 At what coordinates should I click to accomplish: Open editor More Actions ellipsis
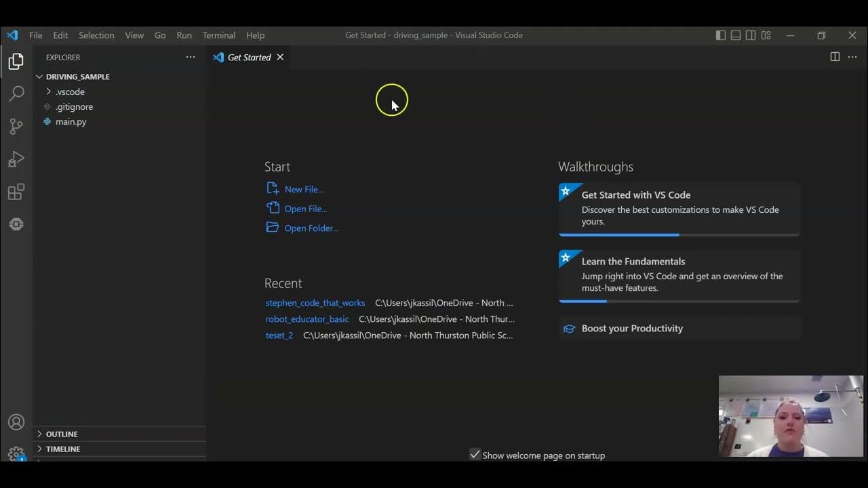point(852,57)
